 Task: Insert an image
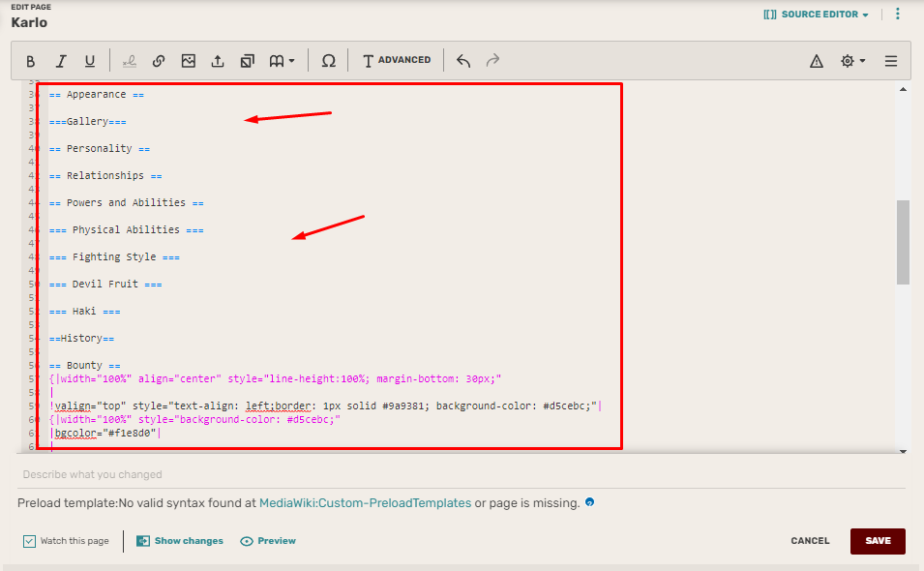[188, 61]
